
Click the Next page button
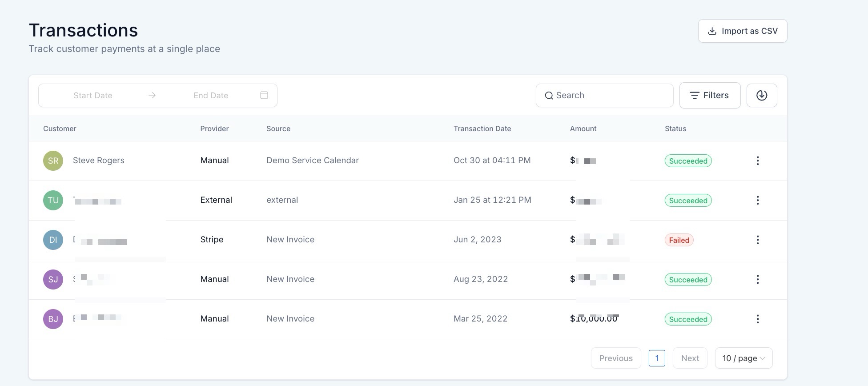(x=690, y=358)
